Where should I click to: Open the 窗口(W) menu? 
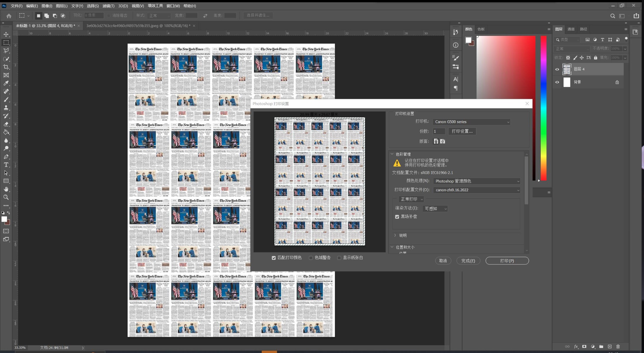(173, 6)
